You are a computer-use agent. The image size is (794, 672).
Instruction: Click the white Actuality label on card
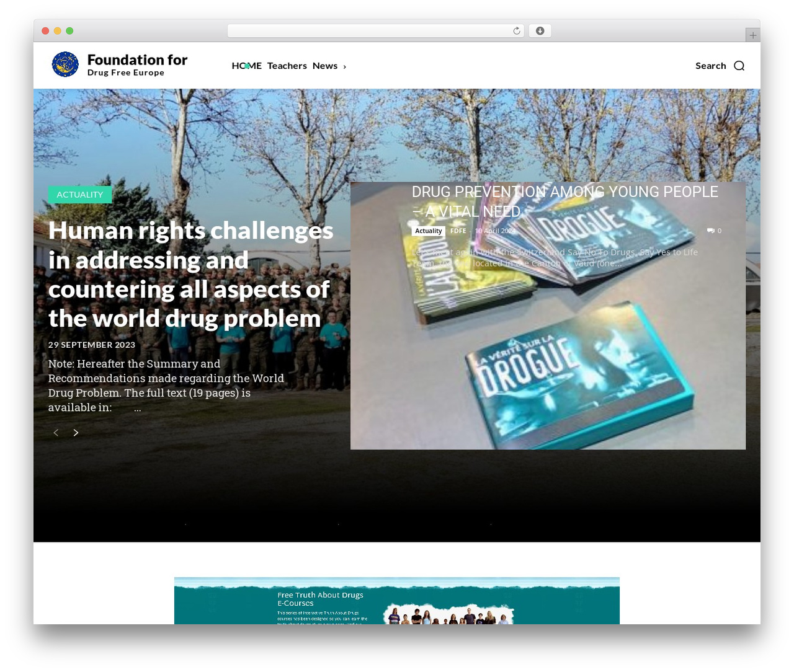click(429, 231)
